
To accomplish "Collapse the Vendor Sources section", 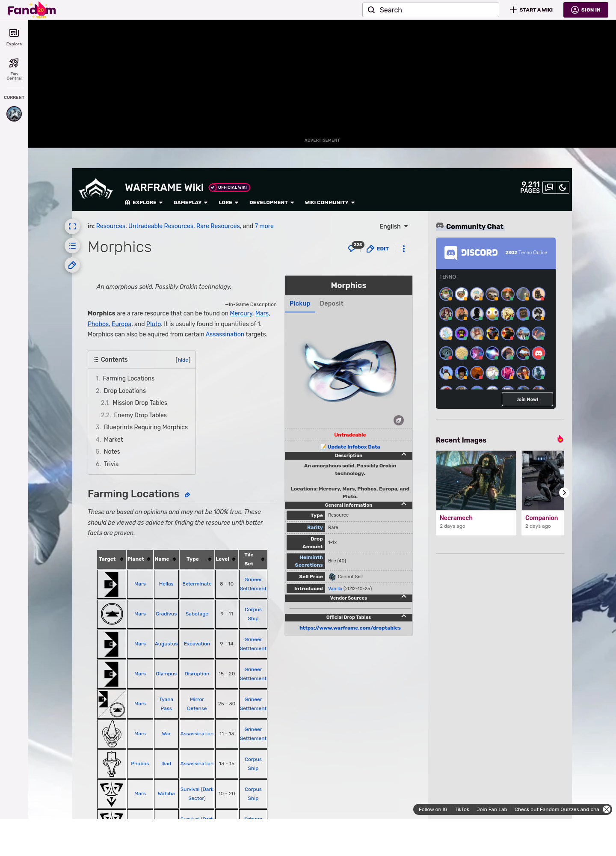I will point(404,597).
